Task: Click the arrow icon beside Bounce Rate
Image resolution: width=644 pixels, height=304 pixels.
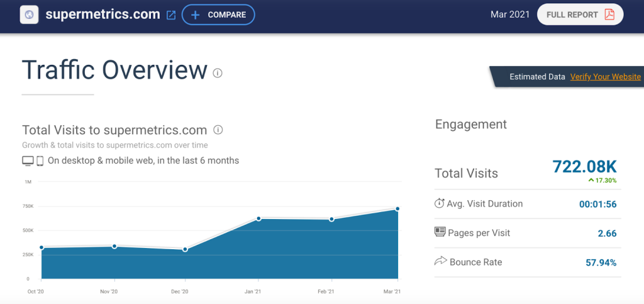Action: [x=440, y=261]
